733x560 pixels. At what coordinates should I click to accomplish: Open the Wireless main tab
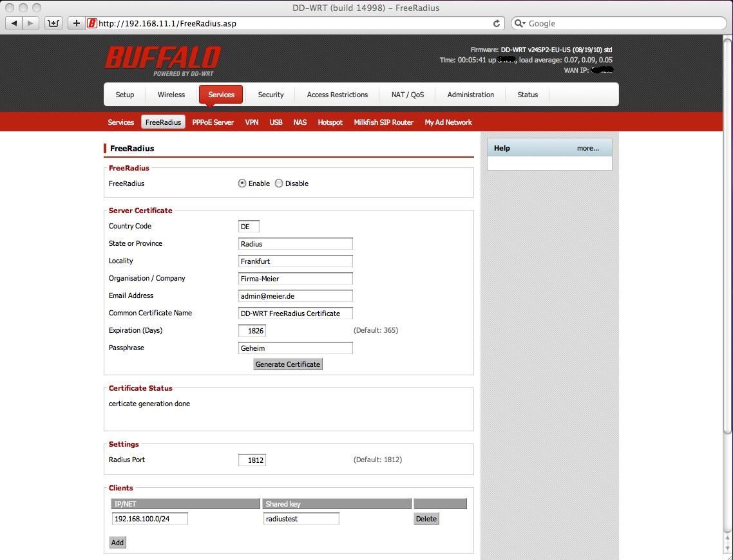coord(171,95)
